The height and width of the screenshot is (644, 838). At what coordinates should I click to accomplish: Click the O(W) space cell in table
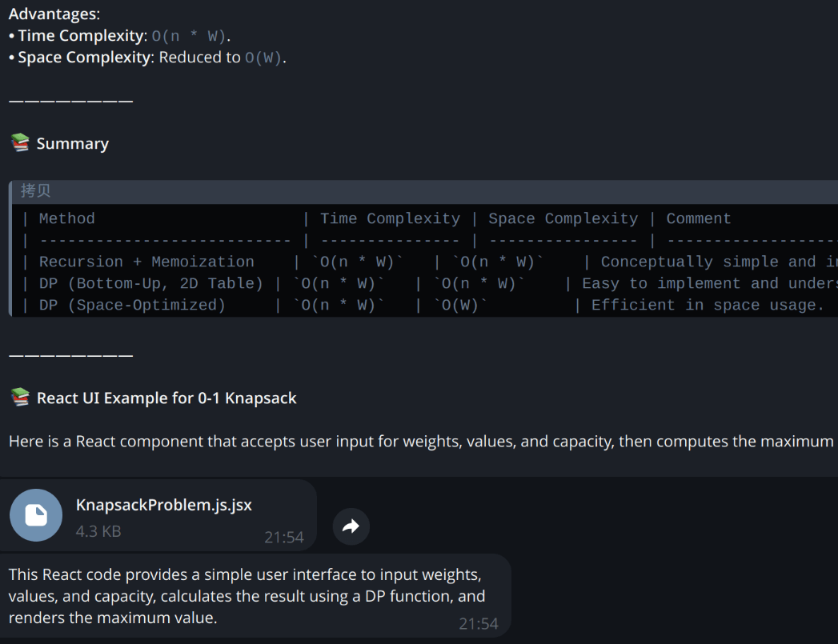coord(460,306)
